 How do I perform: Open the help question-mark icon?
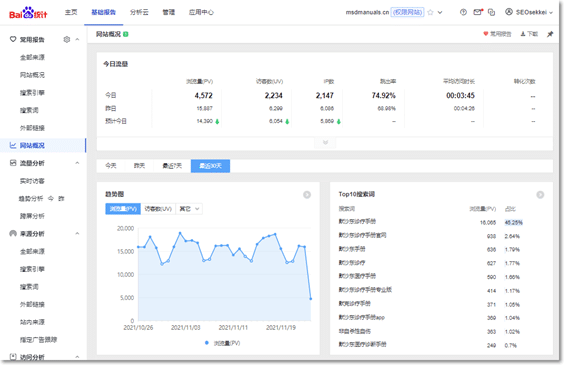(463, 12)
